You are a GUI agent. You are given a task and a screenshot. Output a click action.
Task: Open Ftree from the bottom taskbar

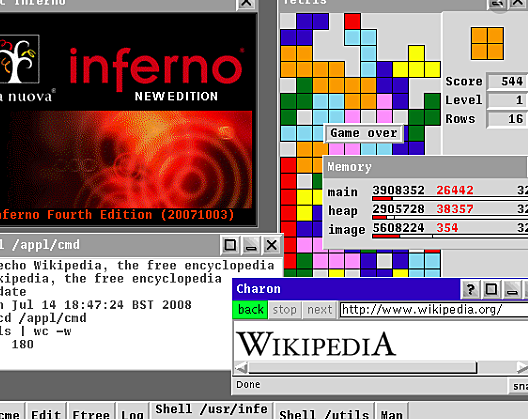(x=91, y=411)
